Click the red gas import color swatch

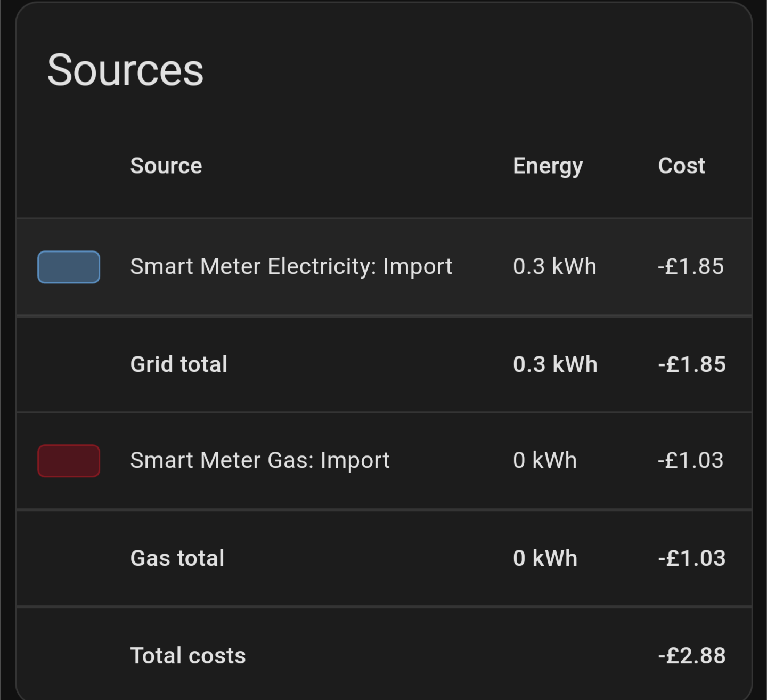[69, 461]
